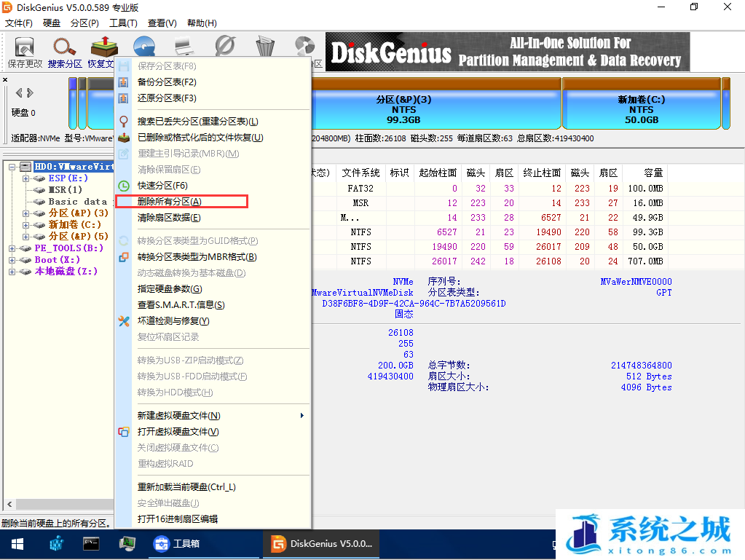This screenshot has width=745, height=560.
Task: Open the 硬盘 menu
Action: point(51,23)
